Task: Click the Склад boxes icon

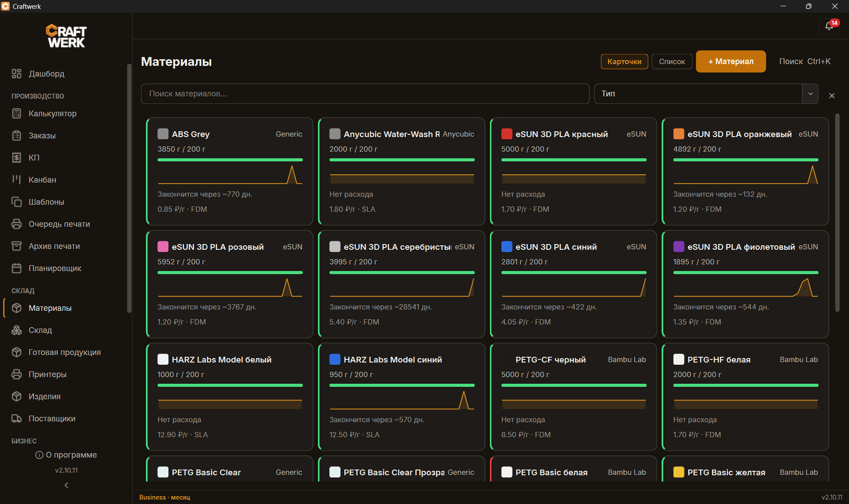Action: click(x=17, y=330)
